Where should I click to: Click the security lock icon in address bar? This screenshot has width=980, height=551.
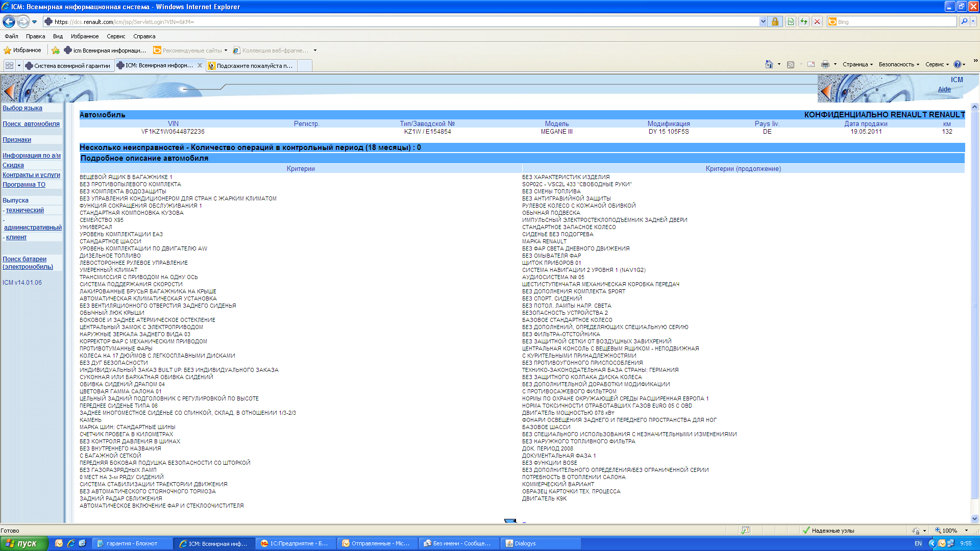click(x=775, y=21)
